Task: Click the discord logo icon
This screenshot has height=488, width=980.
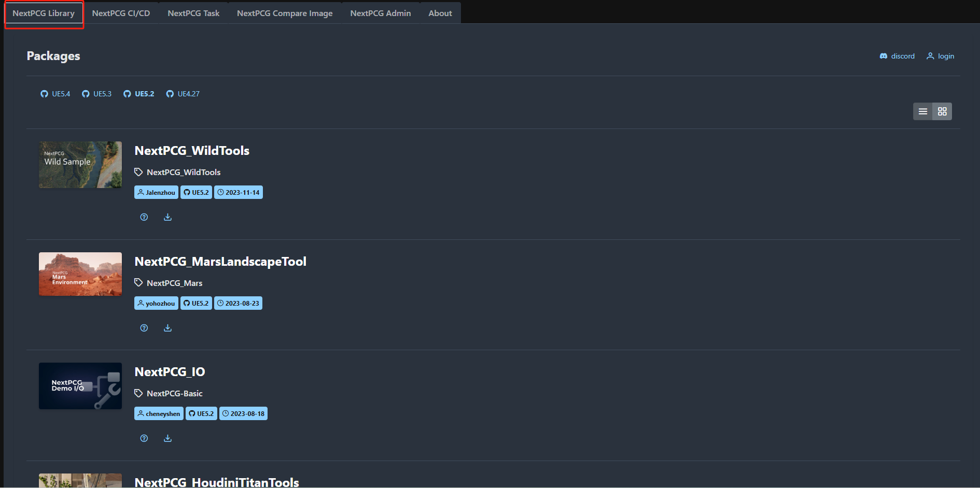Action: tap(884, 56)
